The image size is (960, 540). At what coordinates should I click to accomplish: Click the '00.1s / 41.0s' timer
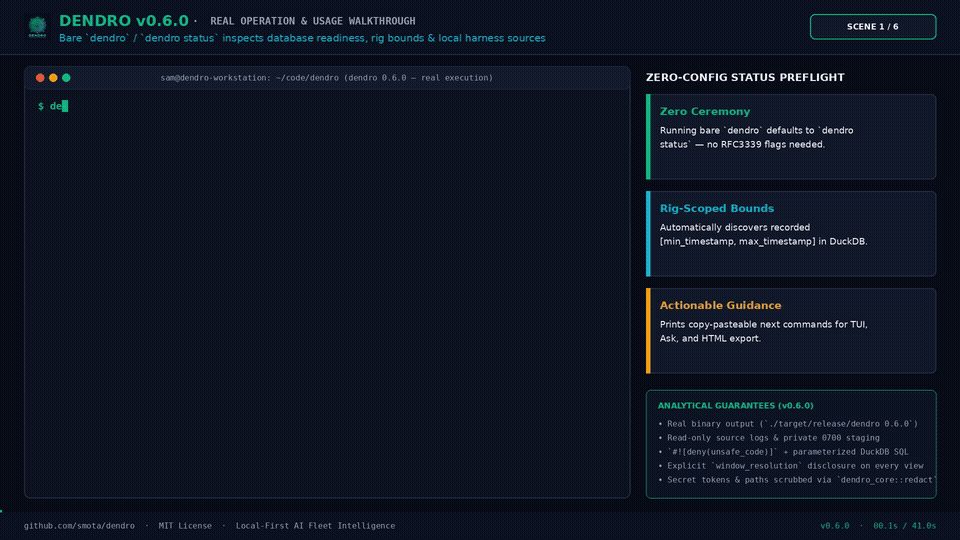tap(904, 526)
